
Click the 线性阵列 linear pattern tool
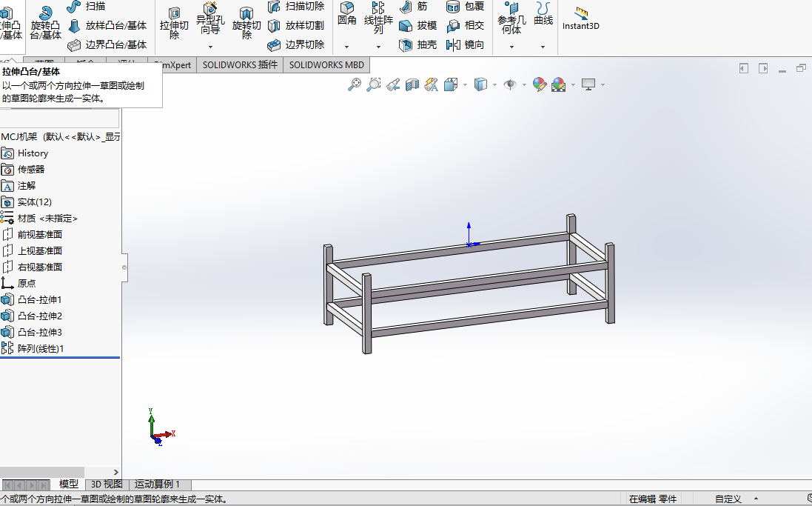click(x=378, y=18)
